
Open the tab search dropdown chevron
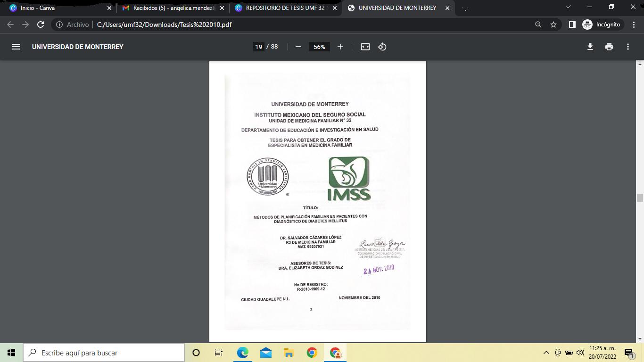pyautogui.click(x=568, y=7)
